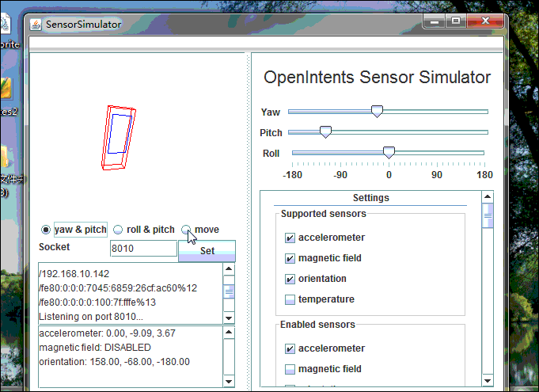
Task: Click the Set button for socket
Action: pyautogui.click(x=207, y=251)
